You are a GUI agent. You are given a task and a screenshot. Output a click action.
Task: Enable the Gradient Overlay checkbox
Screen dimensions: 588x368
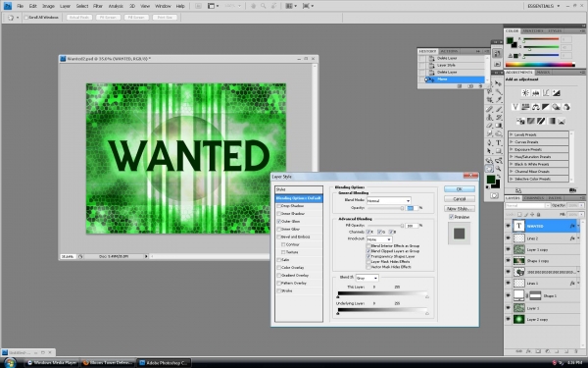click(x=278, y=275)
